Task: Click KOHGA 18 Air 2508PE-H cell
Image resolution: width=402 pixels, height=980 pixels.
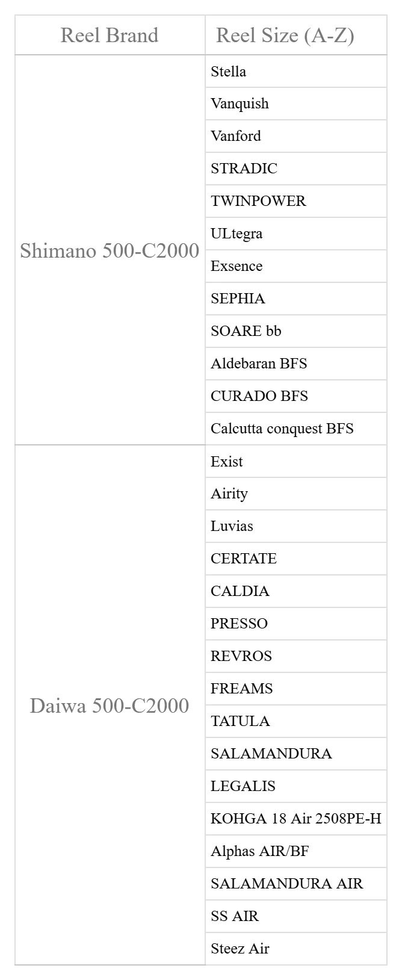Action: coord(295,819)
